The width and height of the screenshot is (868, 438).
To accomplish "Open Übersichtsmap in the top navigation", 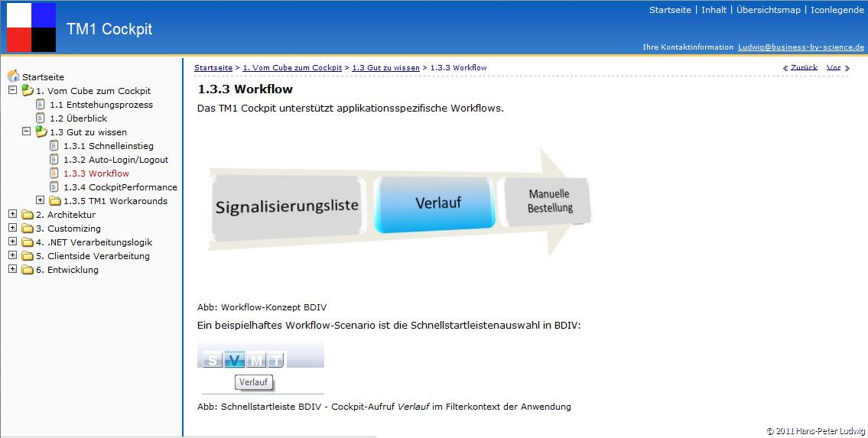I will [769, 10].
